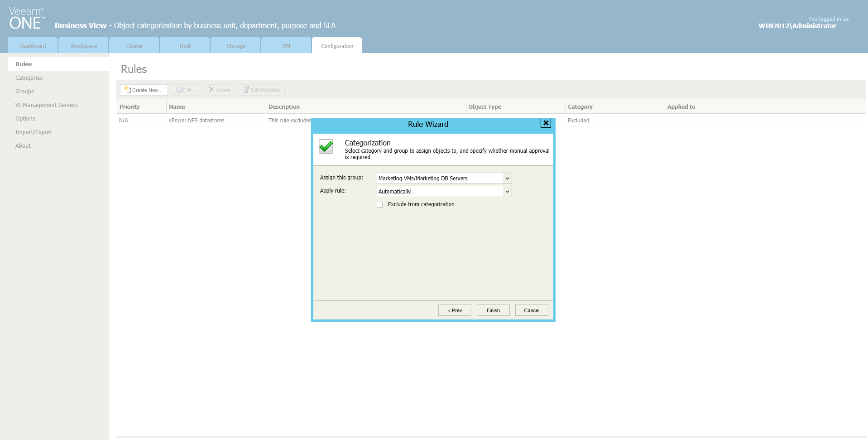This screenshot has width=868, height=440.
Task: Click the green Categorization checkmark icon
Action: [326, 146]
